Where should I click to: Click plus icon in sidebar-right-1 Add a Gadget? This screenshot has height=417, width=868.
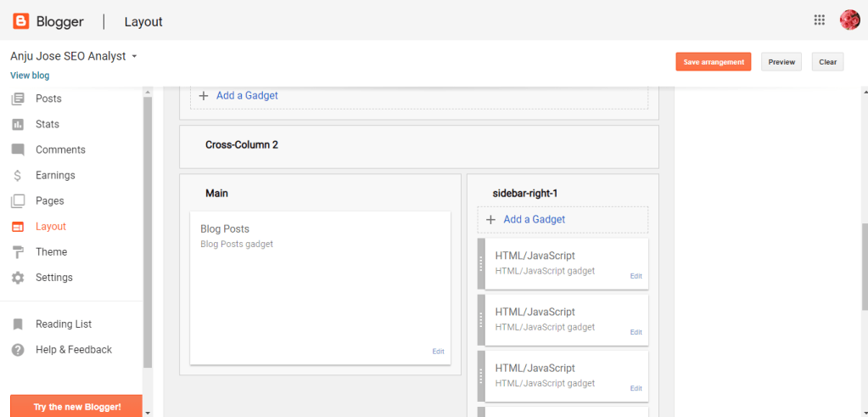[490, 219]
